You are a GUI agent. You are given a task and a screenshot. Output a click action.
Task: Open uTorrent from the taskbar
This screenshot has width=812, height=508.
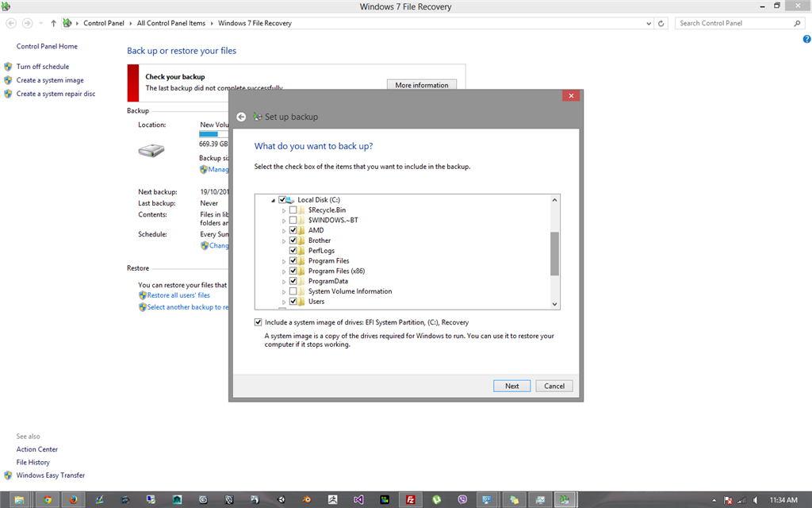point(437,500)
